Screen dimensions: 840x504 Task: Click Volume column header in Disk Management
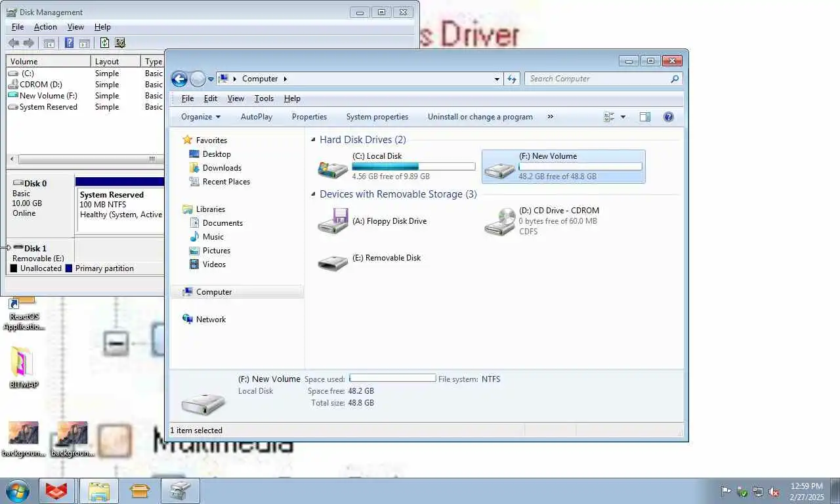point(49,61)
